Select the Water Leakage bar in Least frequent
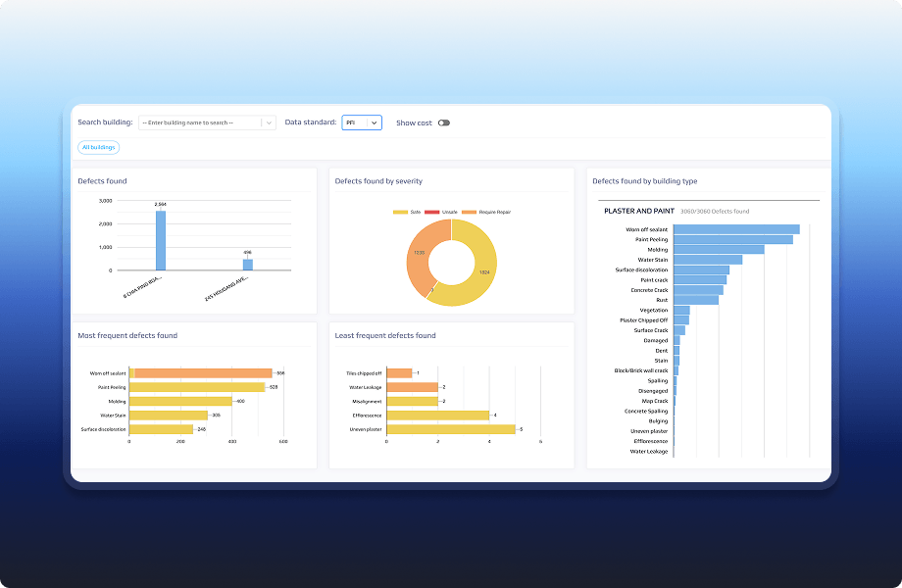This screenshot has width=902, height=588. click(x=413, y=387)
